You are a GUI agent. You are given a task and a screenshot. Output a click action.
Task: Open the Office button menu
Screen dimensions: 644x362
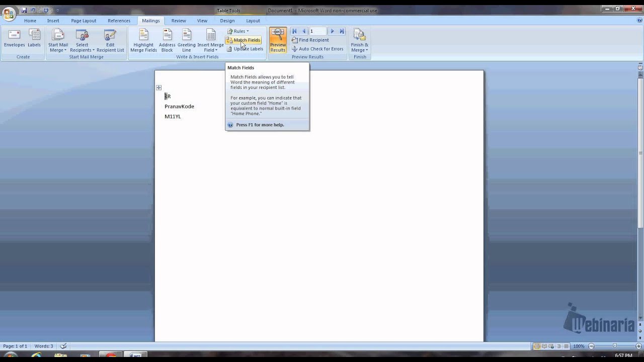pos(9,13)
